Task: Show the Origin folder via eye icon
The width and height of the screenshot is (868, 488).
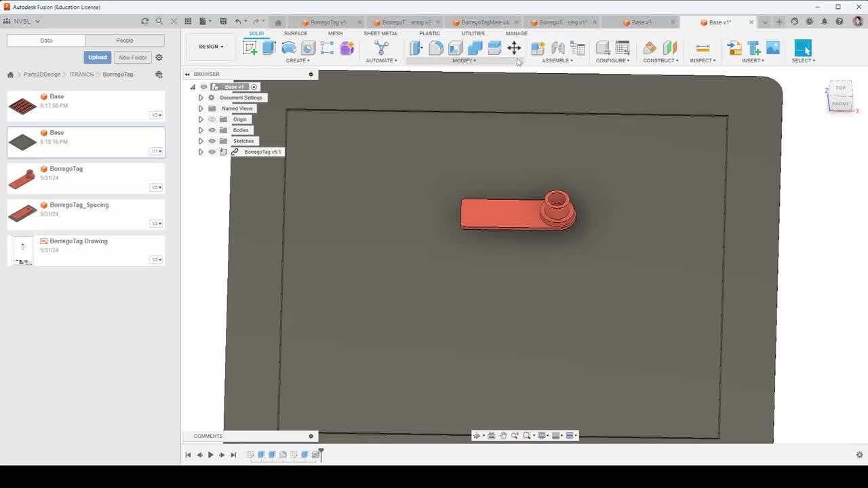Action: (212, 119)
